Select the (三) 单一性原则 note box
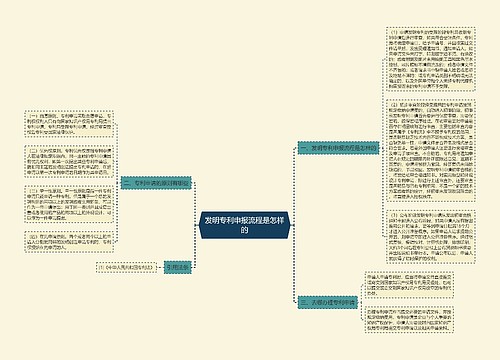Viewport: 500px width, 360px height. tap(69, 204)
